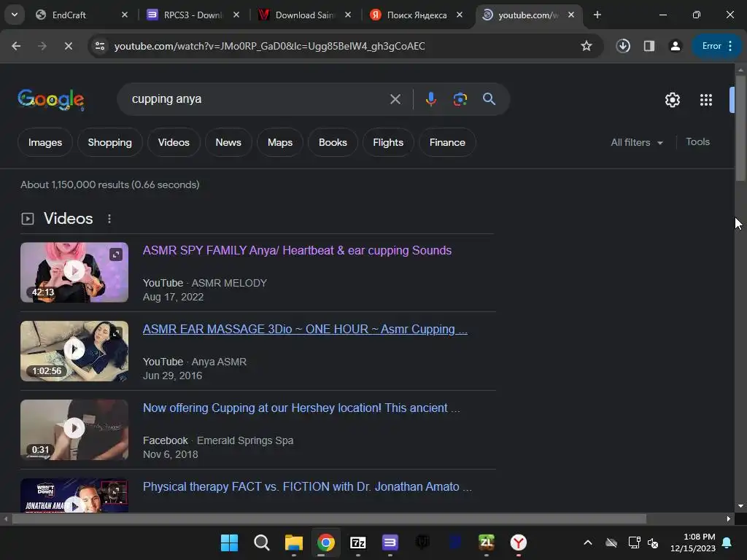The image size is (747, 560).
Task: Play the 0:31 Facebook video thumbnail
Action: click(x=74, y=429)
